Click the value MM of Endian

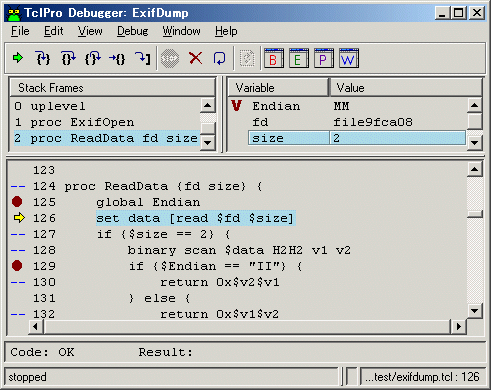click(x=341, y=106)
